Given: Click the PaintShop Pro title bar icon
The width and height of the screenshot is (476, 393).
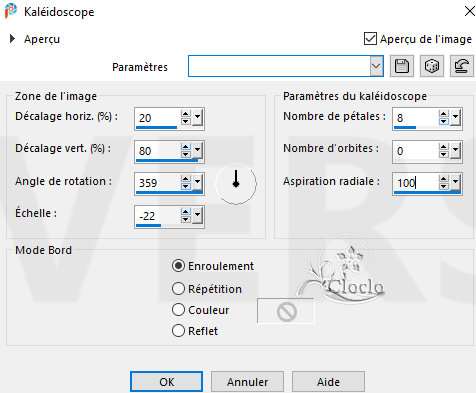Looking at the screenshot, I should [x=11, y=11].
